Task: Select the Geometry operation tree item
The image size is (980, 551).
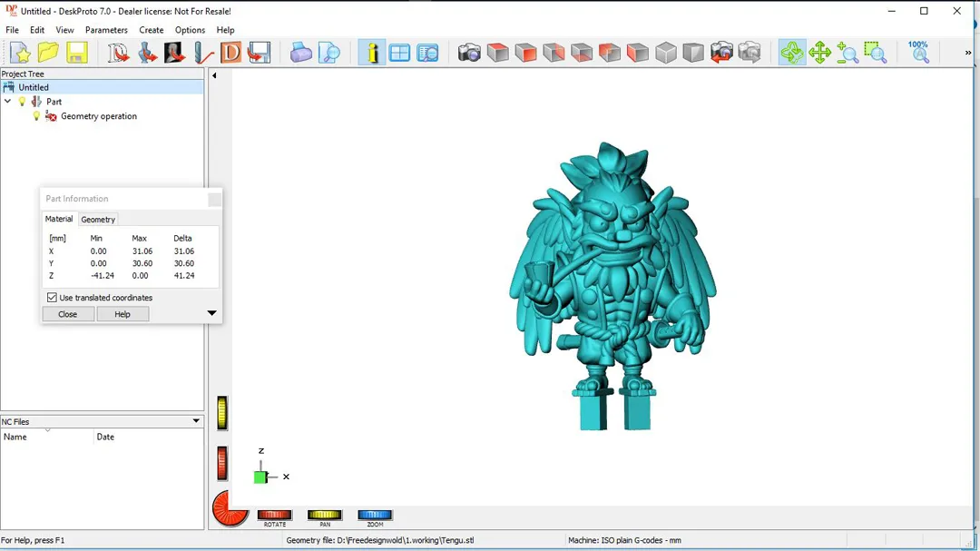Action: coord(99,116)
